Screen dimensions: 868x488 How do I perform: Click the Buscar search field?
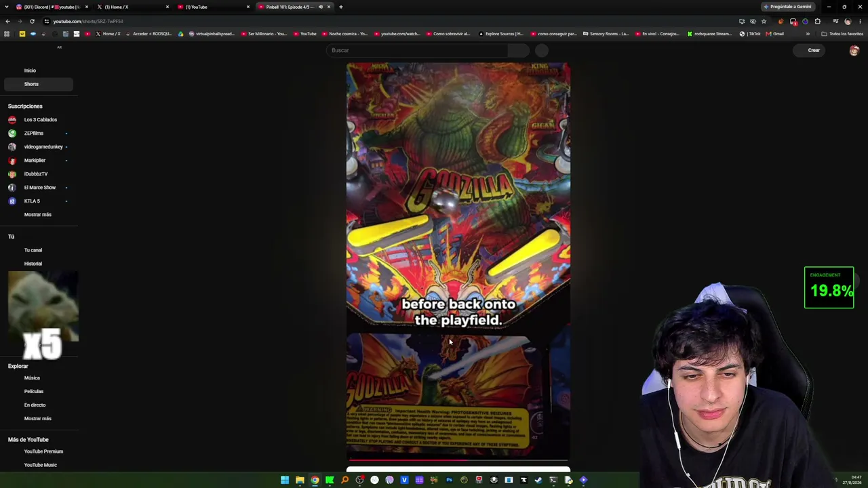point(417,50)
